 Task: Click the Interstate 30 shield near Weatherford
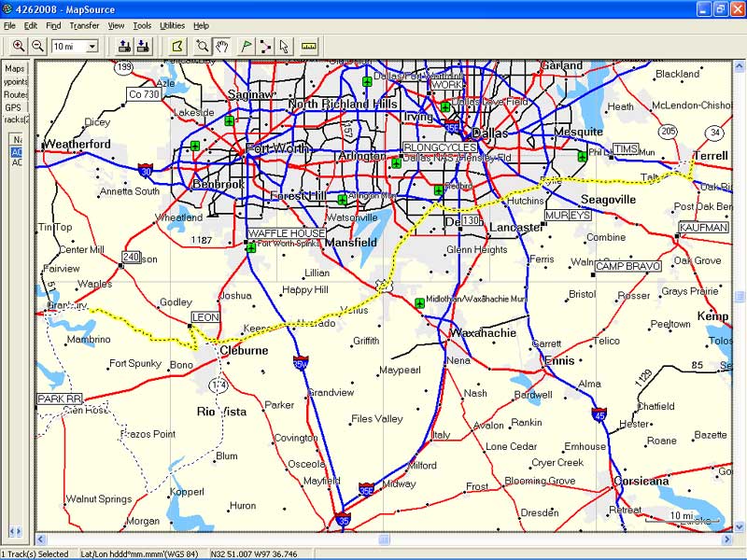tap(146, 170)
